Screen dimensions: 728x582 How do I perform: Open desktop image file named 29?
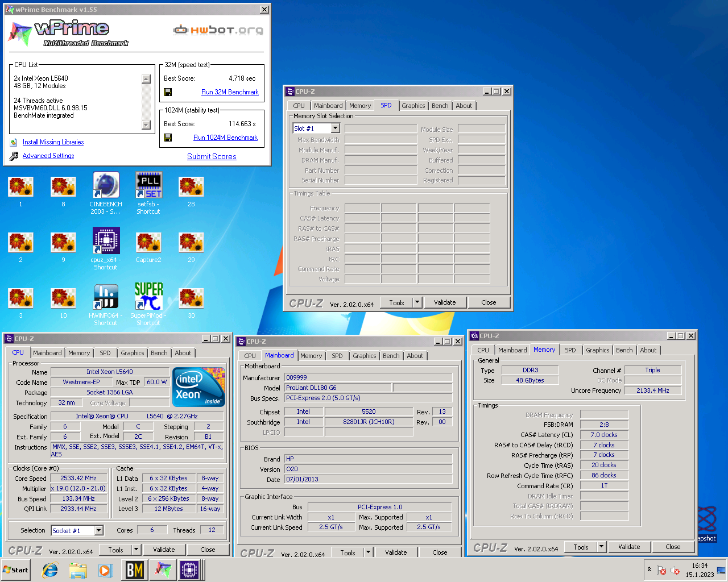[191, 247]
